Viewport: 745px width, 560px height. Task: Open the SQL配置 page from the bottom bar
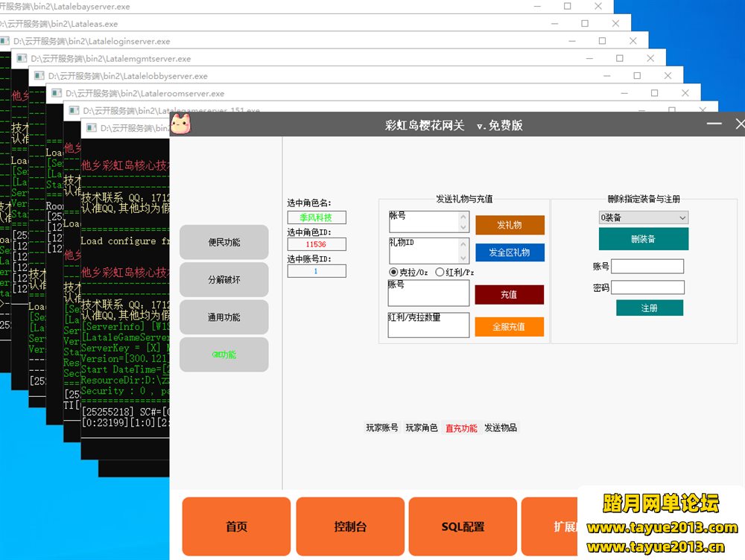tap(463, 526)
